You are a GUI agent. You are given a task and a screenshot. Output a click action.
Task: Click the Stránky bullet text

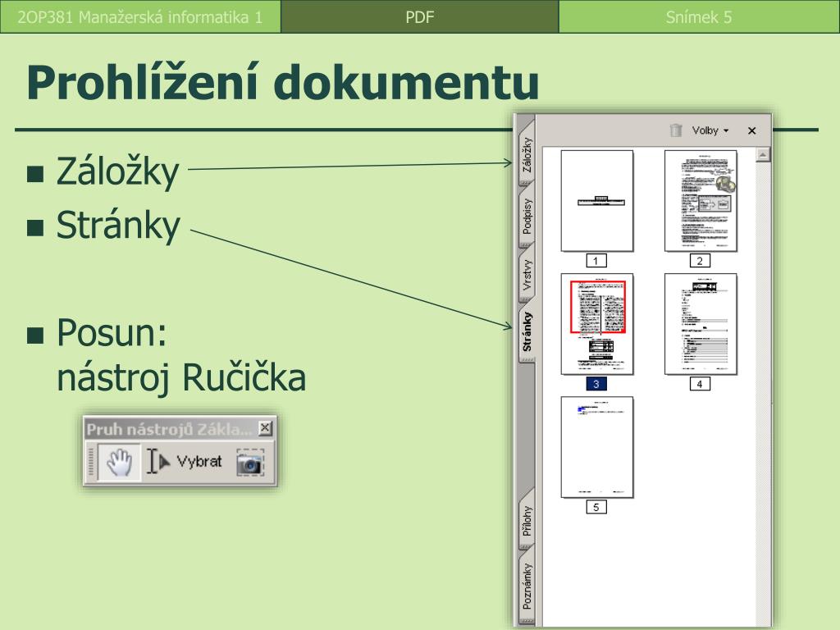pos(118,226)
